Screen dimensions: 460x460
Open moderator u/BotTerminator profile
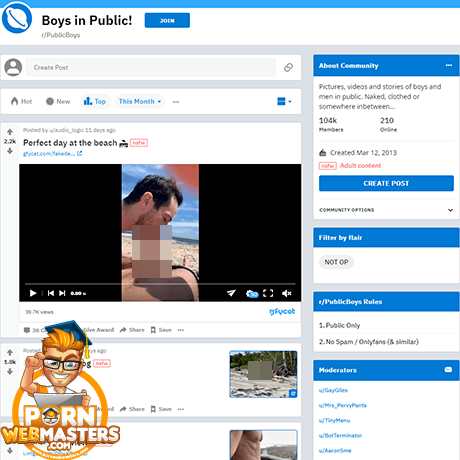pyautogui.click(x=340, y=435)
